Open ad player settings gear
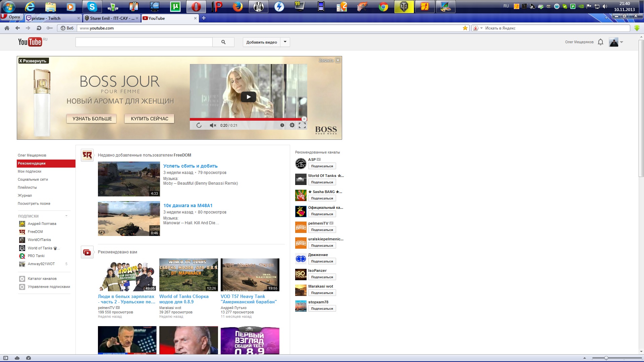Image resolution: width=644 pixels, height=362 pixels. pos(292,125)
